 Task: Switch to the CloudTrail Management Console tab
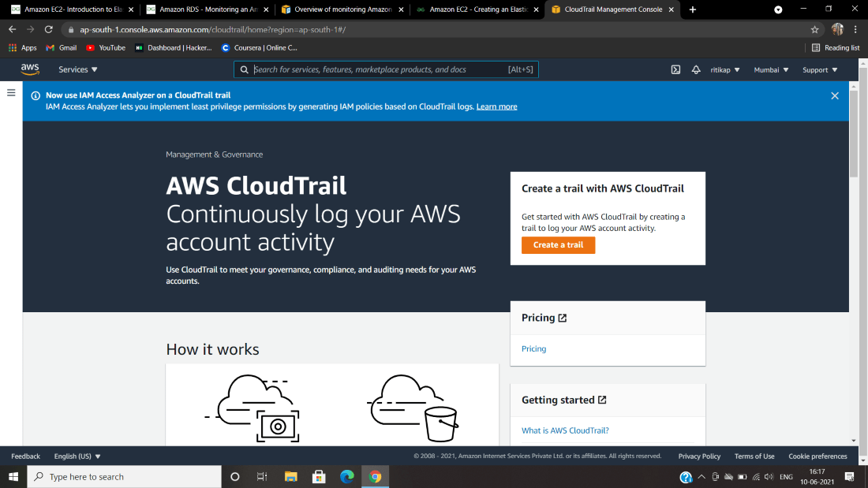[x=612, y=11]
